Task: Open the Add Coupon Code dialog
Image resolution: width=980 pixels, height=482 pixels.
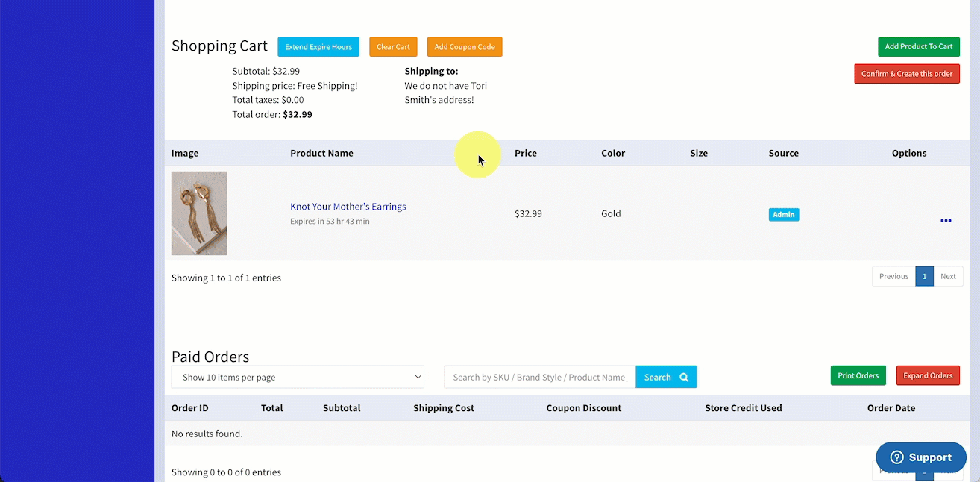Action: pyautogui.click(x=465, y=47)
